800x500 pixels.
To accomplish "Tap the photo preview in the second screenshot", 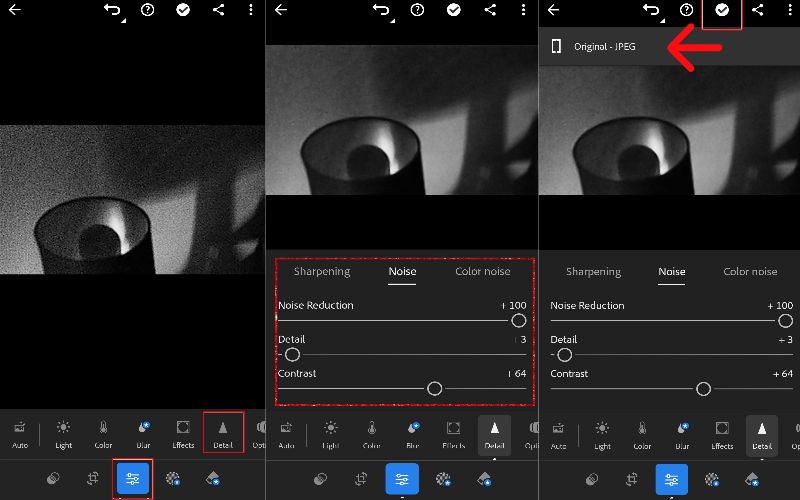I will coord(402,120).
